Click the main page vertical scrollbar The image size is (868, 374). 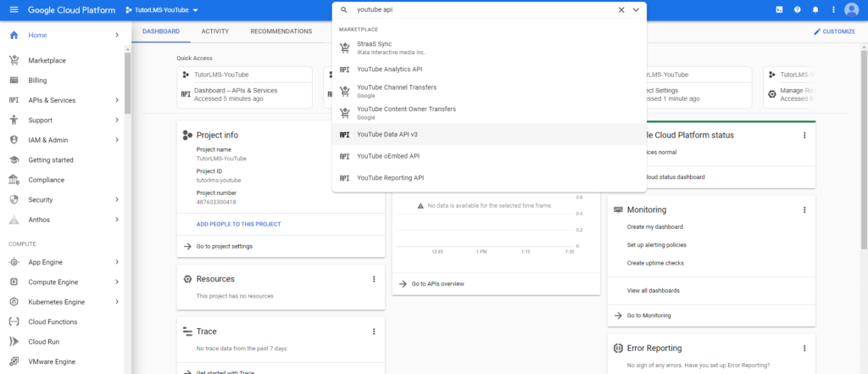coord(864,149)
